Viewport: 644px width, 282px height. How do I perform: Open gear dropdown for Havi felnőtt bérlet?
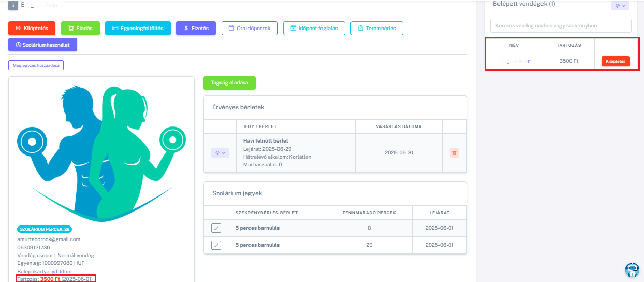[x=219, y=153]
